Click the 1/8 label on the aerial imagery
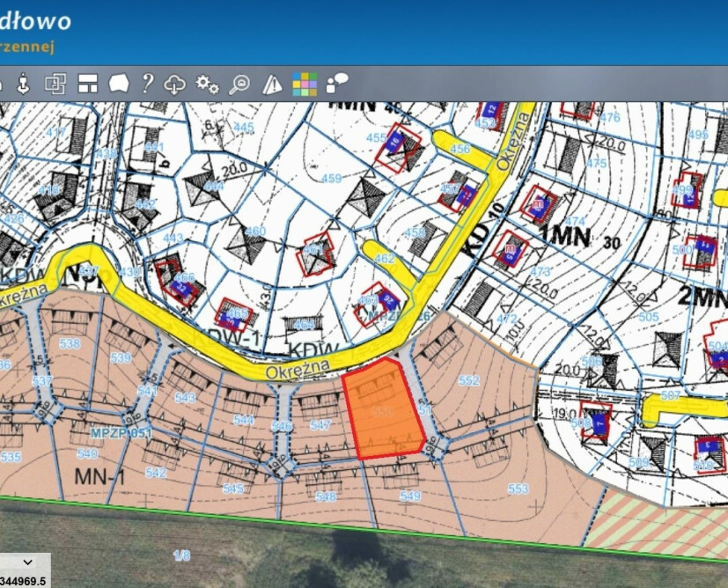 (x=181, y=555)
